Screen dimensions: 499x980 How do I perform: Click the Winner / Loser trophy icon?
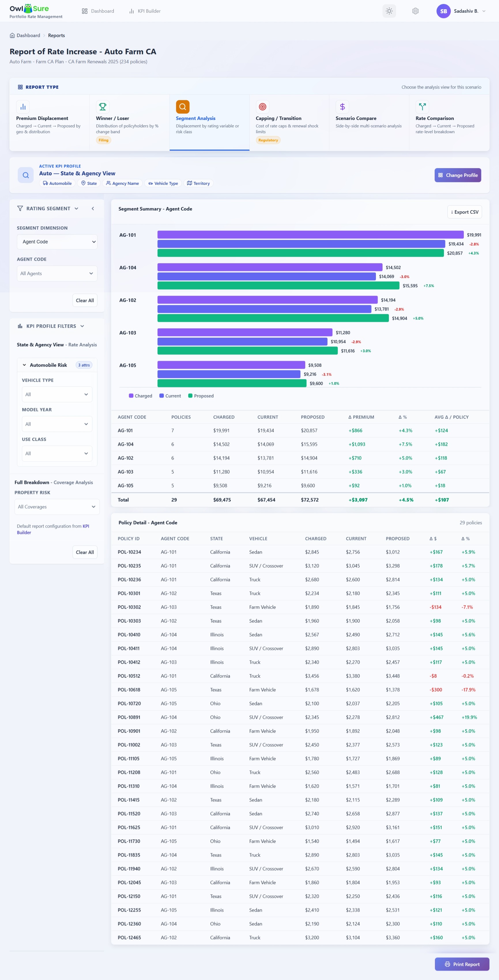click(103, 106)
